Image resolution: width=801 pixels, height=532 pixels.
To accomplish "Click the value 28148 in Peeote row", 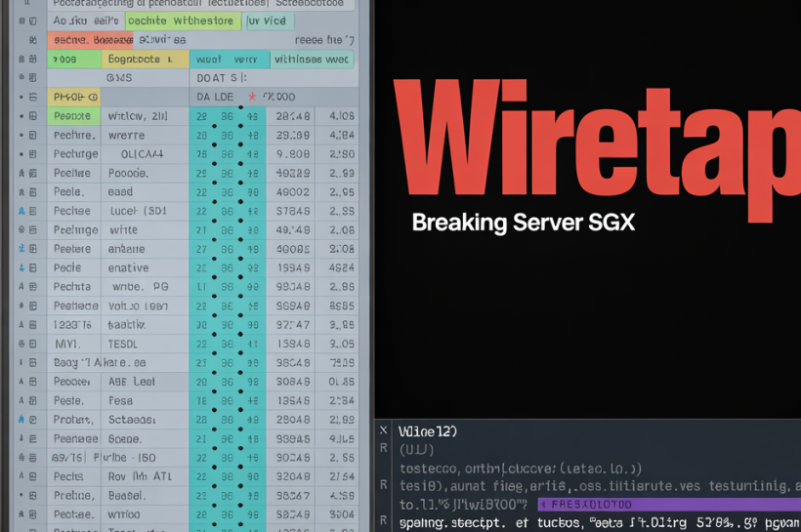I will tap(293, 116).
